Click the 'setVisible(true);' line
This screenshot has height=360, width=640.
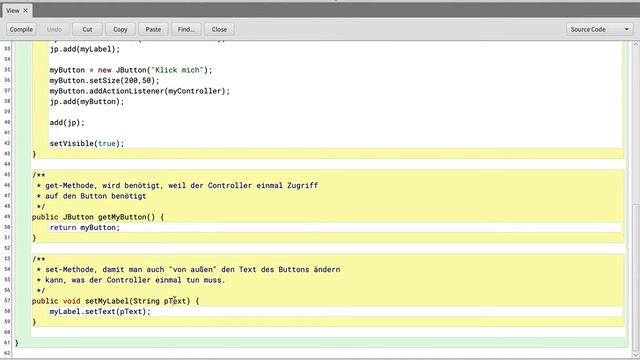point(87,144)
